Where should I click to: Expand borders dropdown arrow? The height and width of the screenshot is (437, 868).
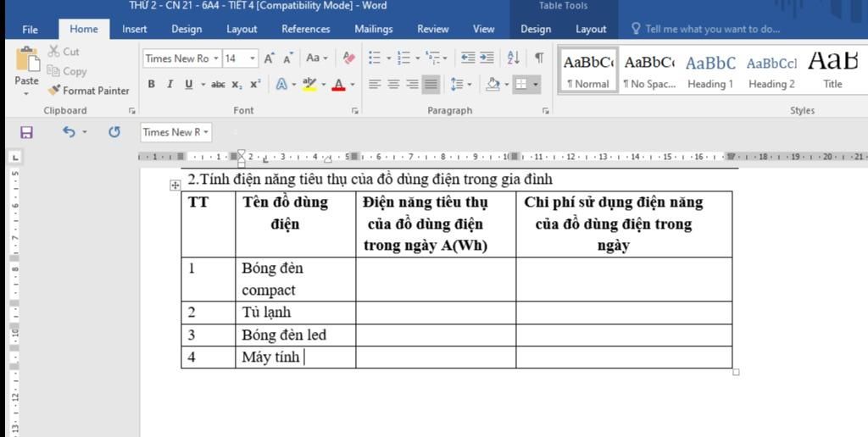[x=536, y=85]
